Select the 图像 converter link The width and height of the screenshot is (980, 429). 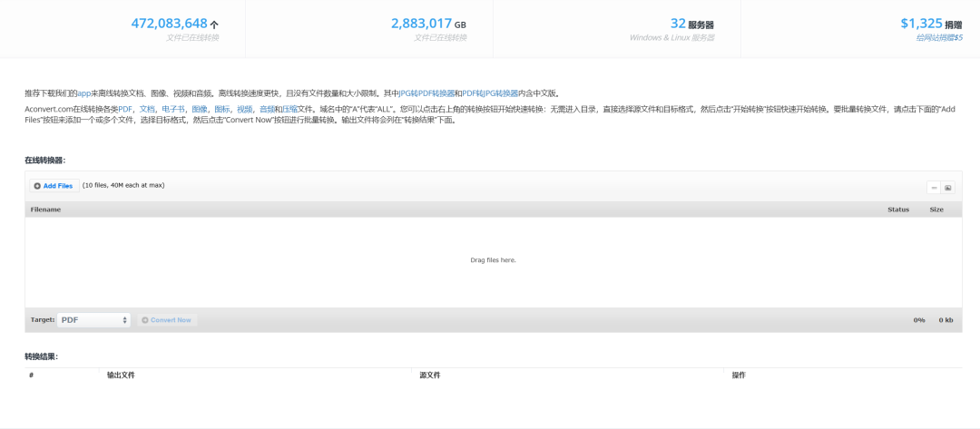tap(200, 109)
